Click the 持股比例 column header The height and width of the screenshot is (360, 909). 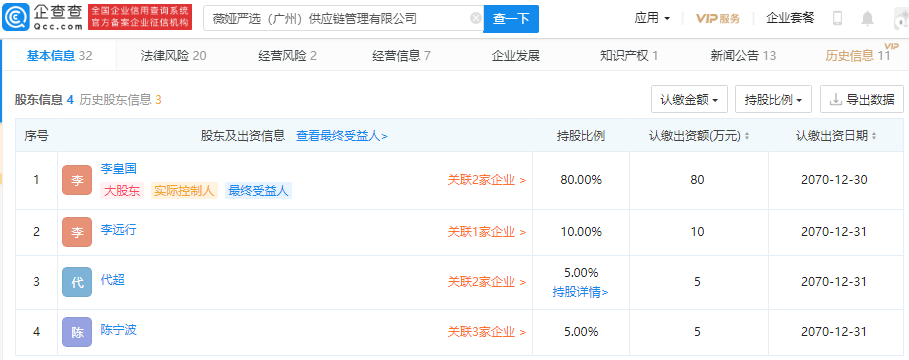coord(581,136)
